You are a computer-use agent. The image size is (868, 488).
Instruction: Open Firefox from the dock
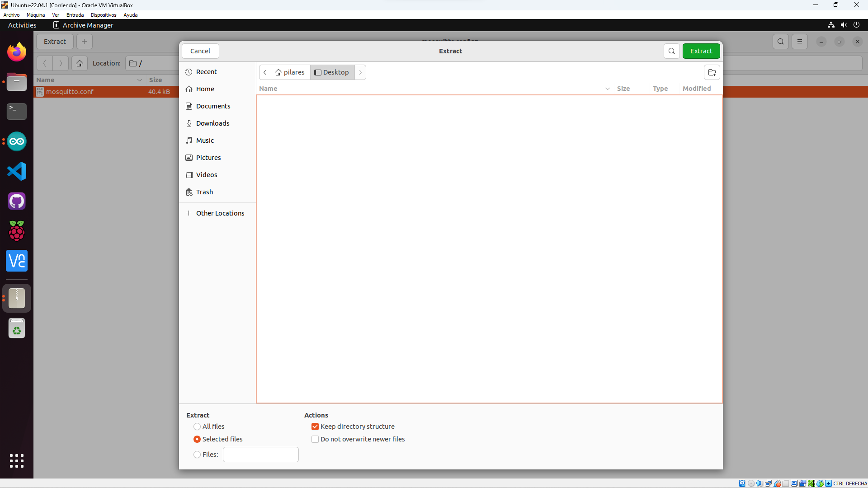tap(17, 52)
